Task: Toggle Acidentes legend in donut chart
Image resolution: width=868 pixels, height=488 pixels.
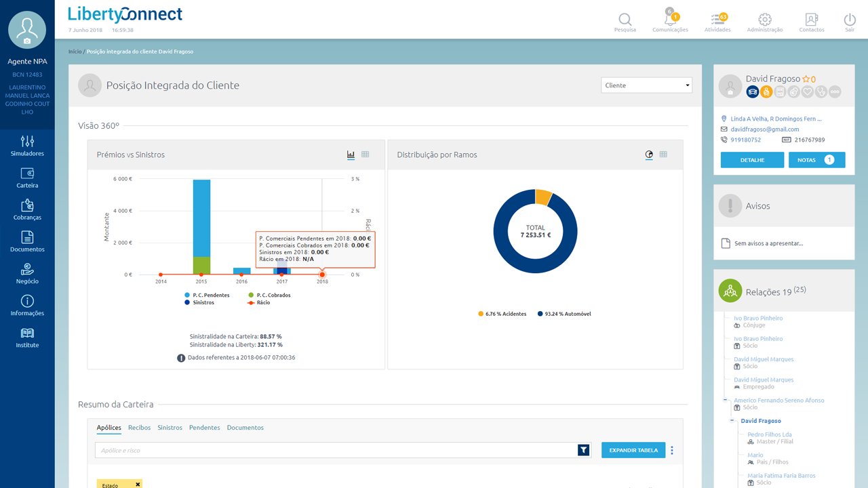Action: point(502,314)
